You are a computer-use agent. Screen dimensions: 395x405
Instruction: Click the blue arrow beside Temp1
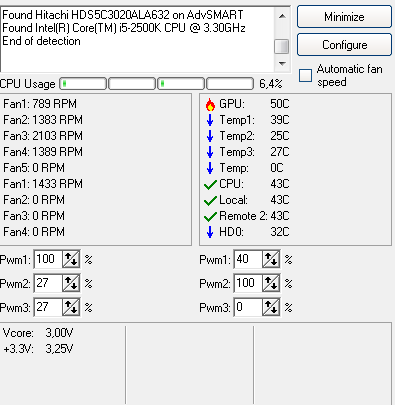(x=210, y=120)
